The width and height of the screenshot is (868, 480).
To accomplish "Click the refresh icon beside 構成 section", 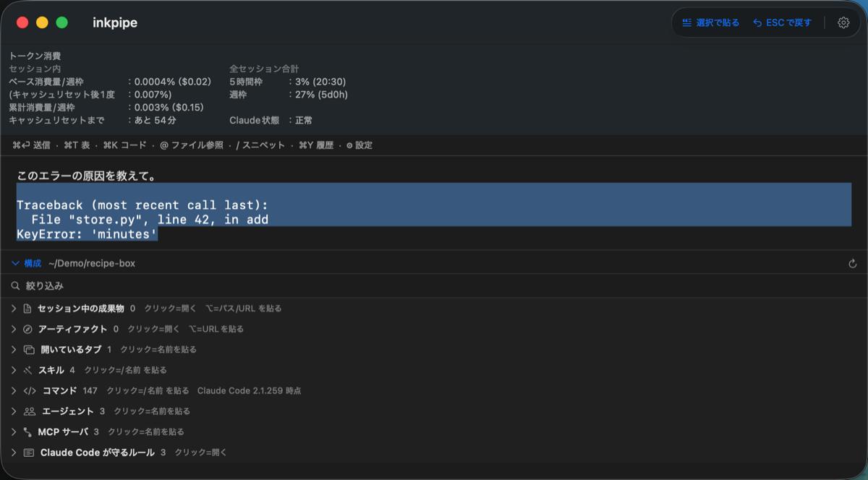I will click(x=853, y=264).
